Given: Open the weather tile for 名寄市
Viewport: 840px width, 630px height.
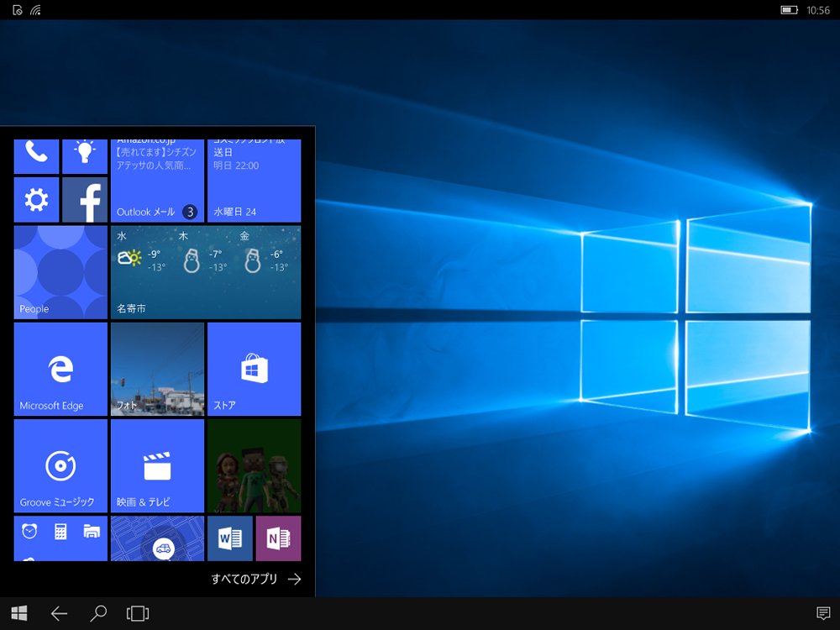Looking at the screenshot, I should point(206,272).
